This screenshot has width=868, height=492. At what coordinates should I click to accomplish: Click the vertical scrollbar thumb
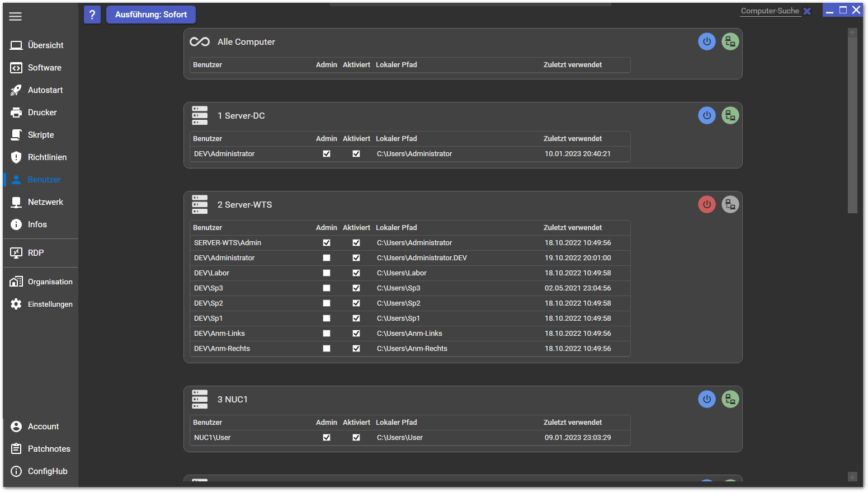852,126
